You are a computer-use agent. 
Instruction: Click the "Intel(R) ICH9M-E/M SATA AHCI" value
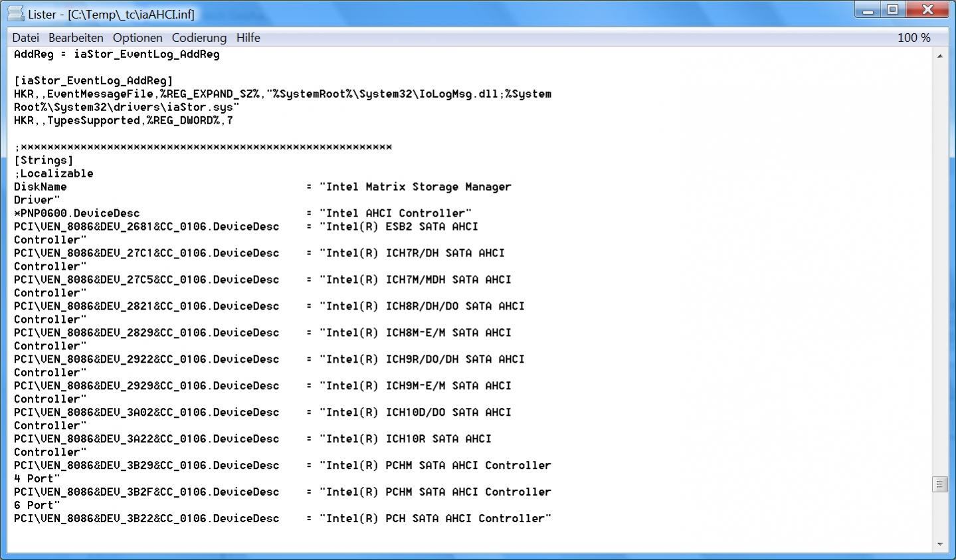pyautogui.click(x=416, y=386)
